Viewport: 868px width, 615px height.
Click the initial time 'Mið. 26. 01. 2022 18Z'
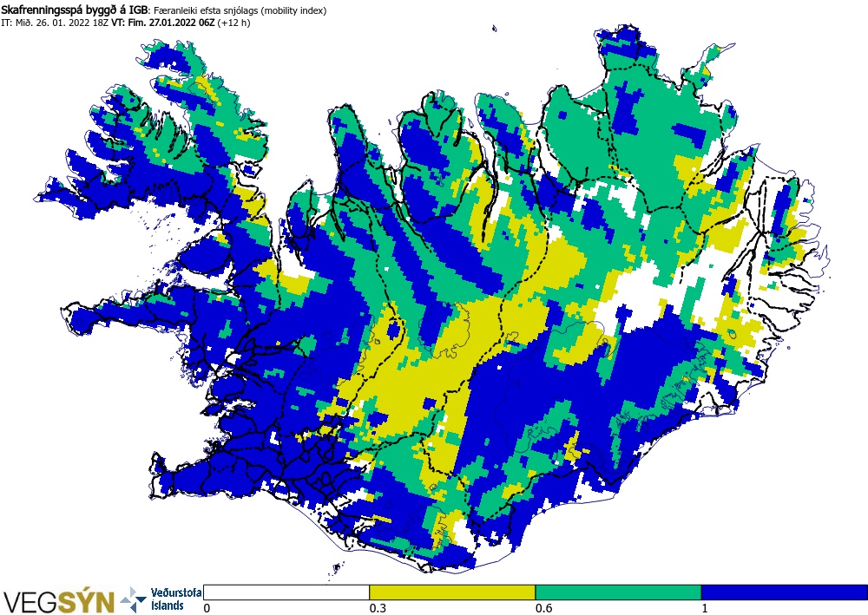pos(61,23)
